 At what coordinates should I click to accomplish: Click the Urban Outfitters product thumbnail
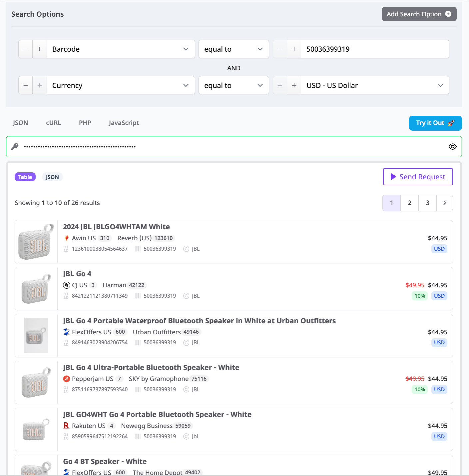click(x=36, y=335)
